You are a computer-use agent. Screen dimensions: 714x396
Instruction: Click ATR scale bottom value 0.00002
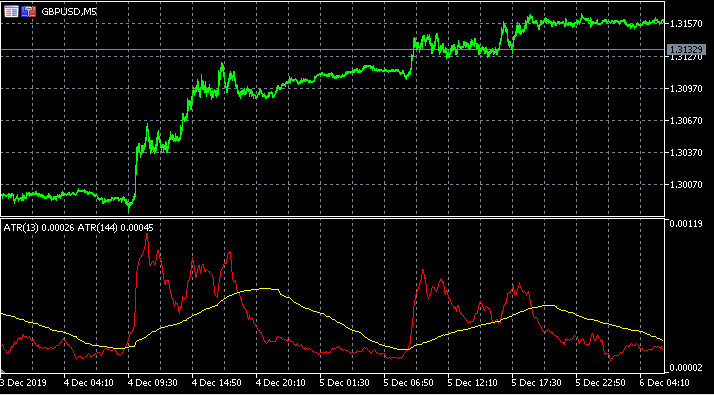point(686,367)
